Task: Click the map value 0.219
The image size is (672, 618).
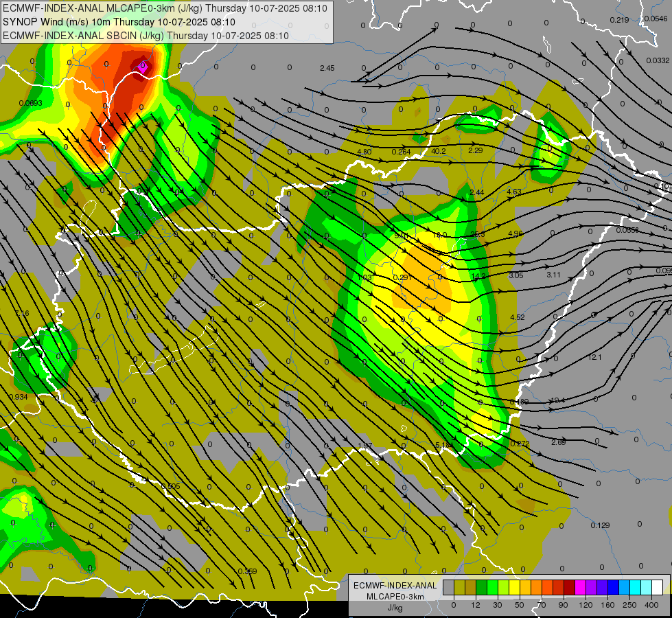Action: tap(619, 20)
